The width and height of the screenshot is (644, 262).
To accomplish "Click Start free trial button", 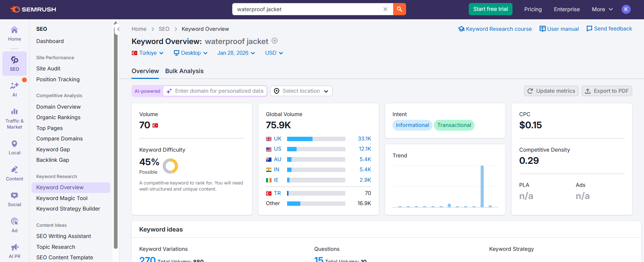I will click(x=490, y=9).
